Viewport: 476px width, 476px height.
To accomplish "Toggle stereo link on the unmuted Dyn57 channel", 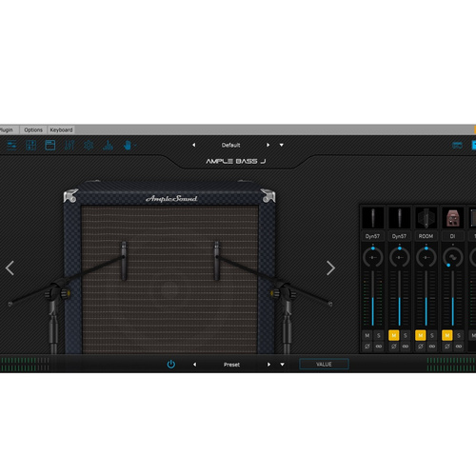I will 379,347.
